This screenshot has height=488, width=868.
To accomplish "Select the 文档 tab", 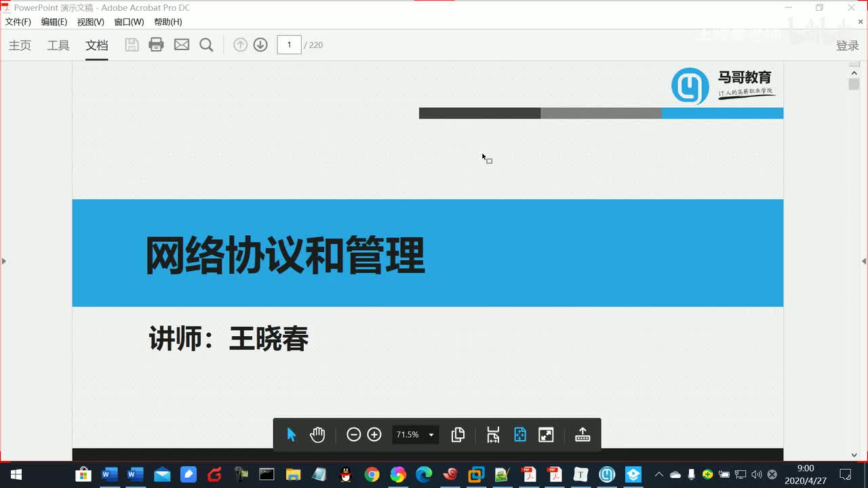I will pos(97,45).
